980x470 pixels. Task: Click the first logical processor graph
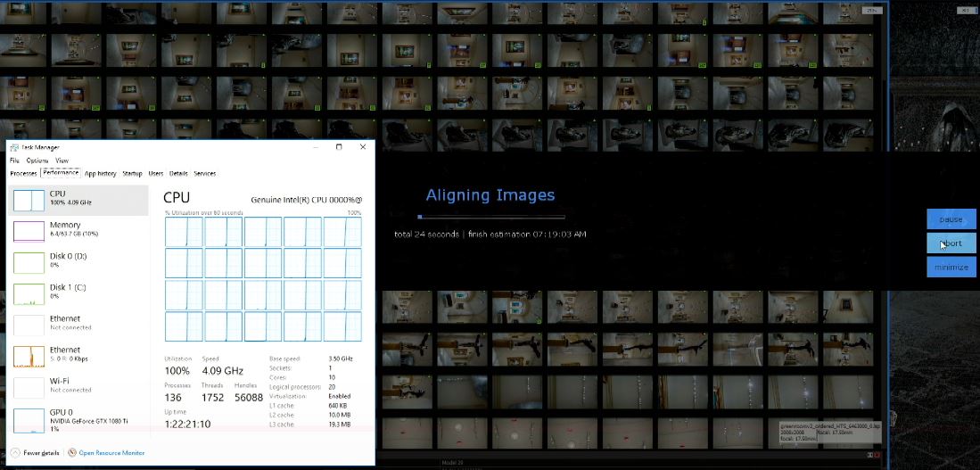tap(184, 231)
